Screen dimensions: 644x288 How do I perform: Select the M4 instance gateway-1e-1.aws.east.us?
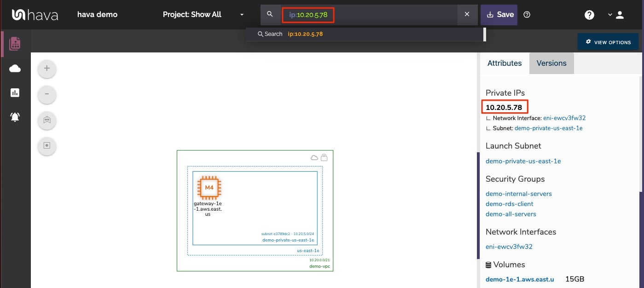pos(209,188)
